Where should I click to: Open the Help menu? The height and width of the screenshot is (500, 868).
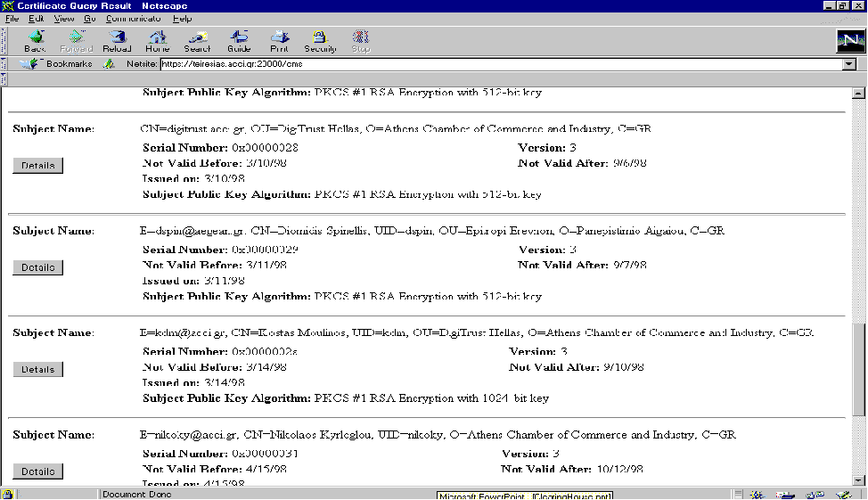182,19
